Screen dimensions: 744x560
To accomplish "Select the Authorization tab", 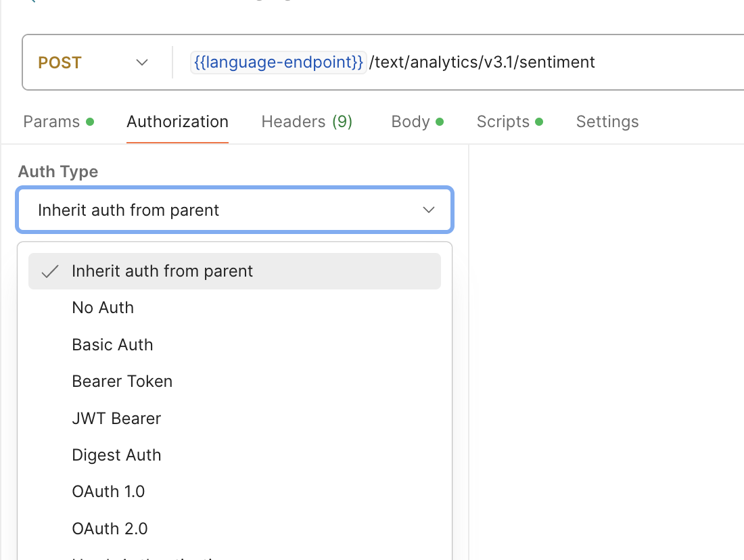I will (x=177, y=122).
